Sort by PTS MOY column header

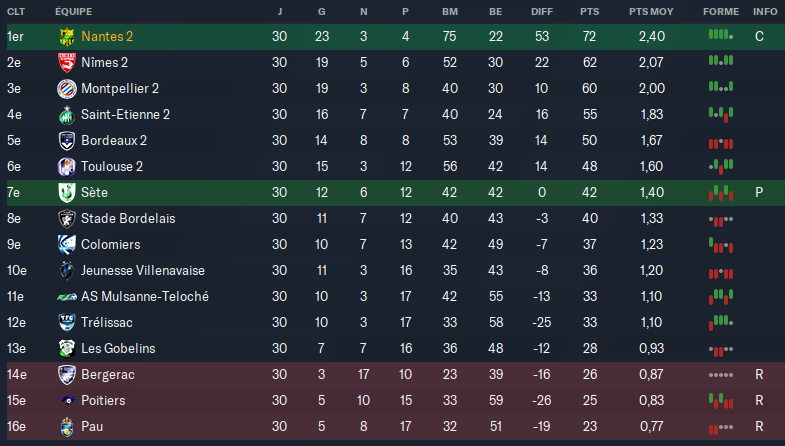coord(651,11)
